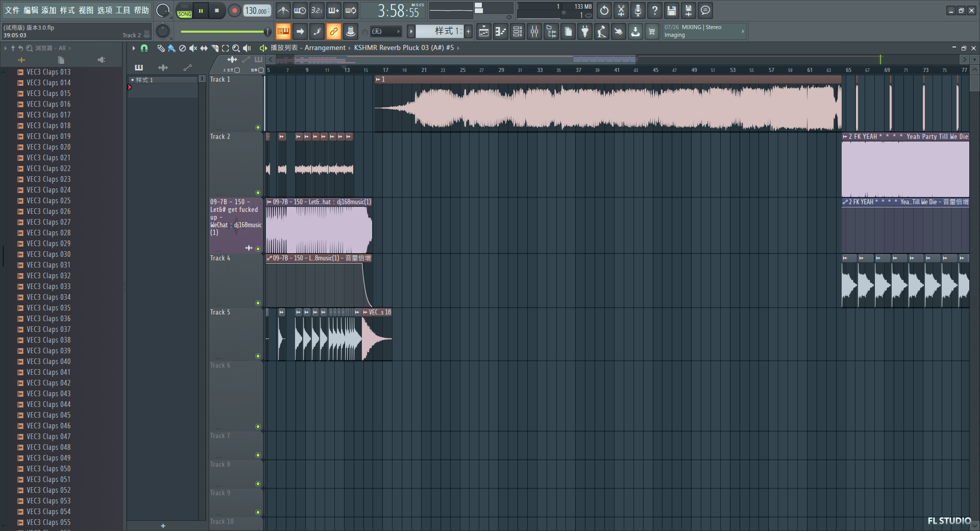Mute Track 8 with its green LED

258,484
